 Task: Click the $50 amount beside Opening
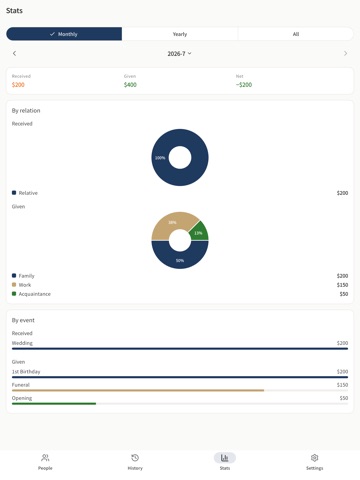pos(344,398)
